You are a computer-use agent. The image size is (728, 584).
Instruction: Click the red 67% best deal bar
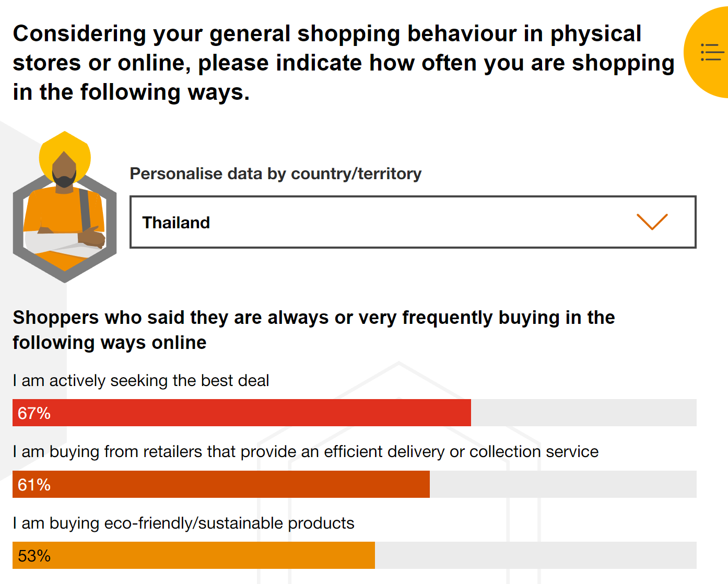pos(261,413)
